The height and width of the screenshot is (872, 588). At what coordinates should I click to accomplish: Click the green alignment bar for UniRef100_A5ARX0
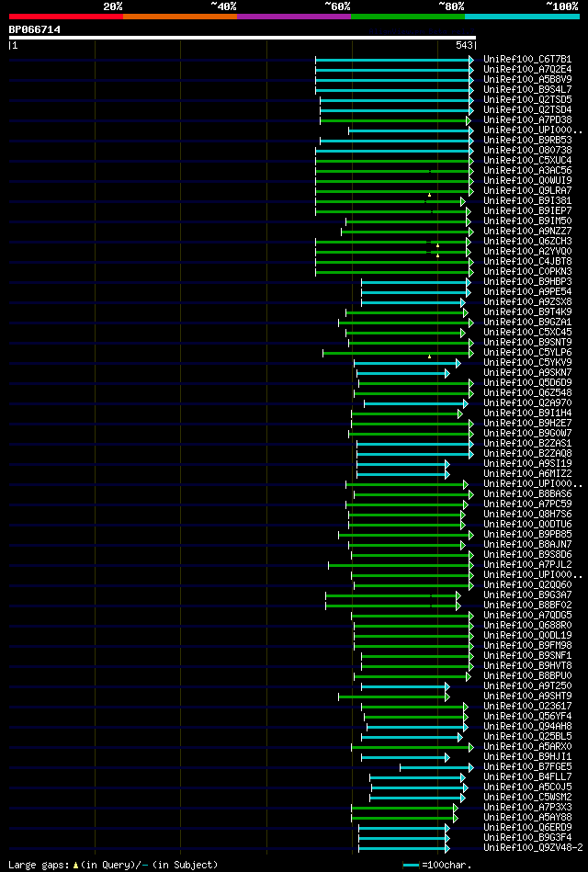(x=413, y=747)
